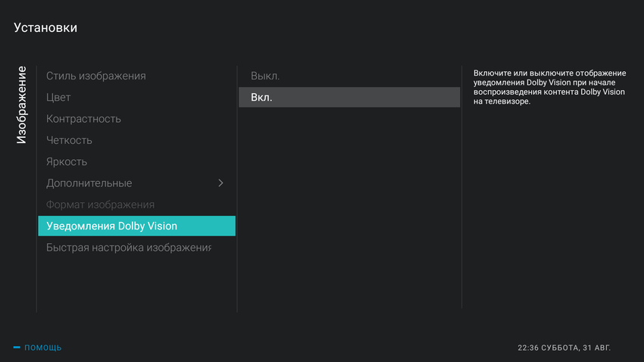Click the greyed-out Формат изображения item
This screenshot has height=362, width=644.
pos(100,204)
